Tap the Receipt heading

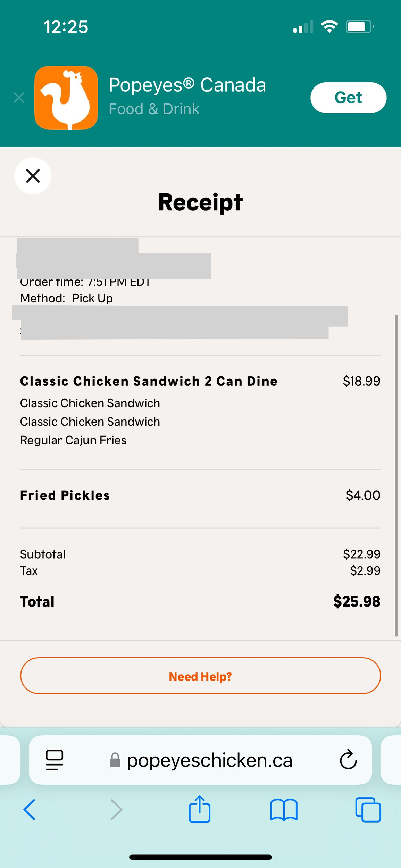(x=200, y=202)
